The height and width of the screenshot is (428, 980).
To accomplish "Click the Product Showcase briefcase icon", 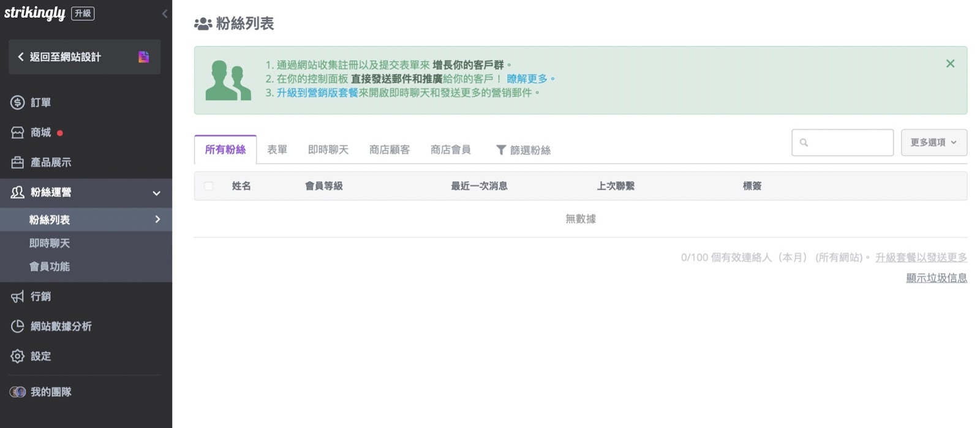I will (x=17, y=162).
